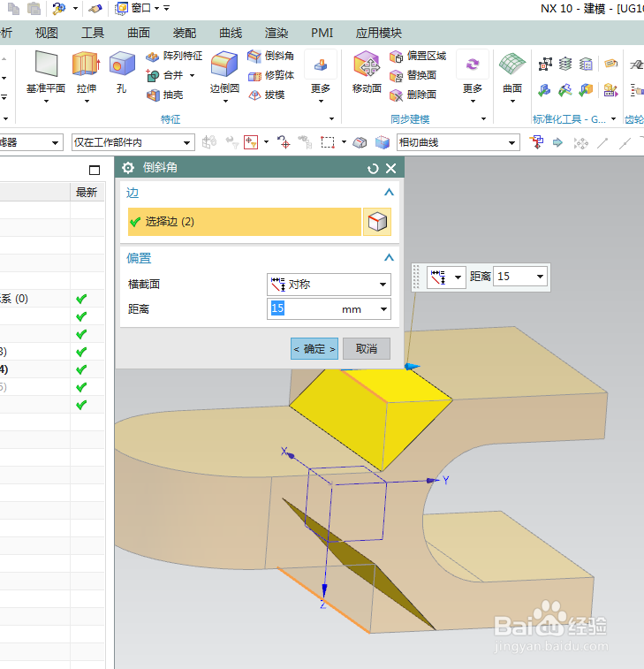Click Replace Face (替换面) tool
Viewport: 644px width, 669px height.
[413, 75]
